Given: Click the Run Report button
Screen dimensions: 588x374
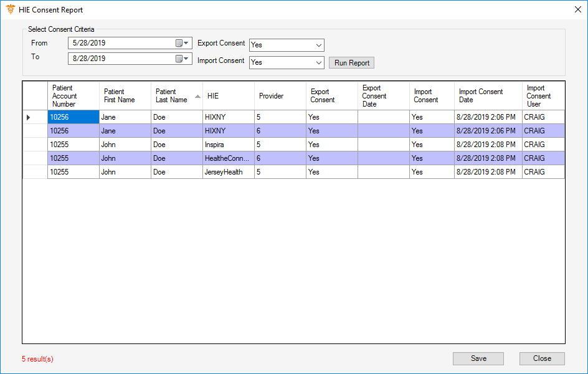Looking at the screenshot, I should tap(351, 63).
